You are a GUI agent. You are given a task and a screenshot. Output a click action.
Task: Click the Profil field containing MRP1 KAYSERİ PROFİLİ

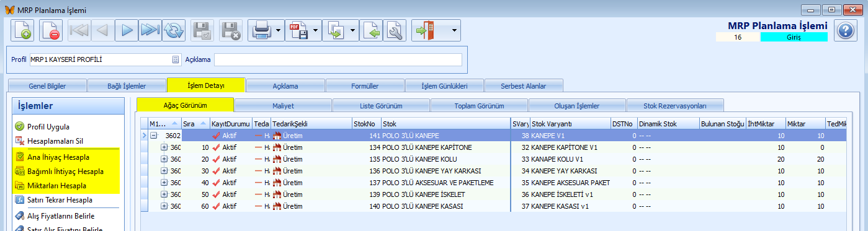coord(105,59)
